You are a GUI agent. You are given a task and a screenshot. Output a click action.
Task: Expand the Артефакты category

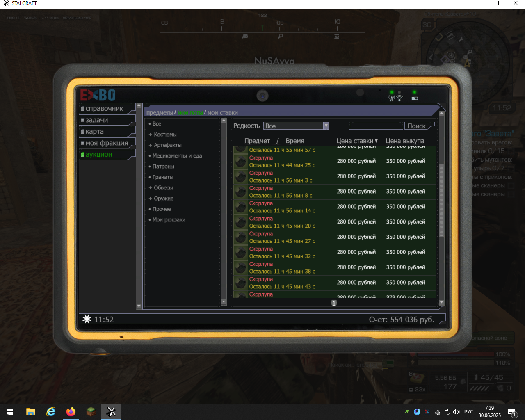(165, 145)
